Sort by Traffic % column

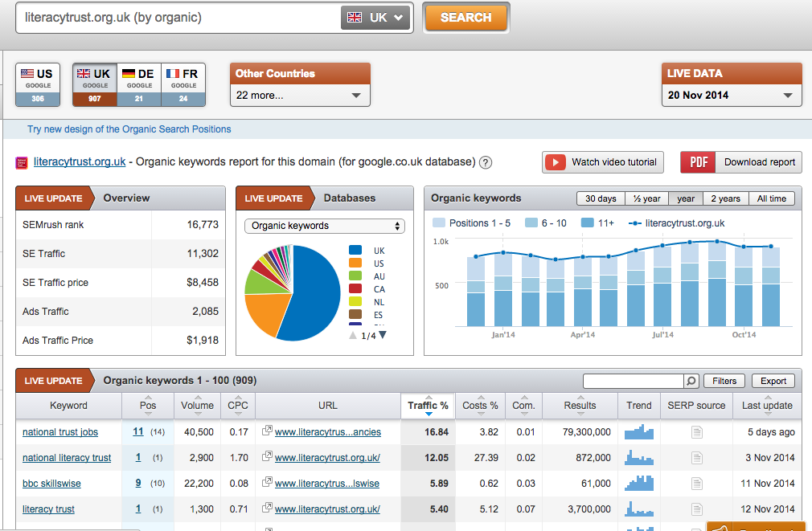(428, 406)
